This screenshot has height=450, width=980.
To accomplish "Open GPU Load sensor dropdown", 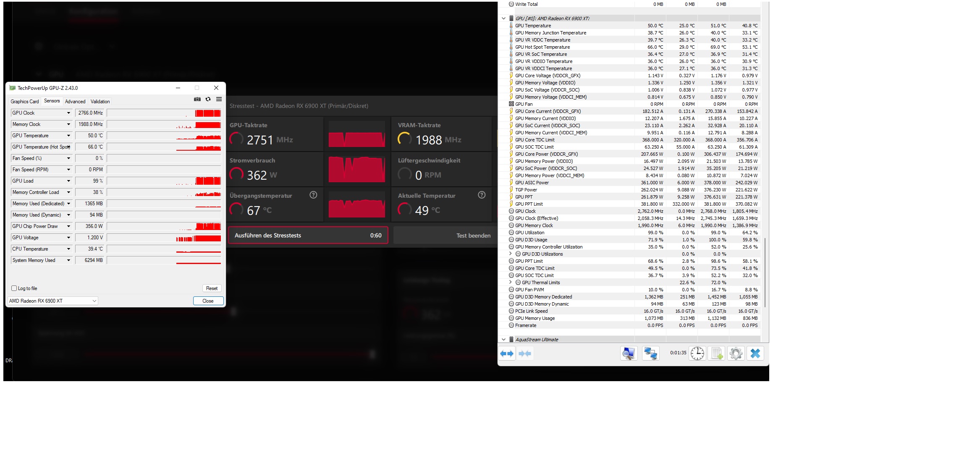I will click(x=68, y=181).
